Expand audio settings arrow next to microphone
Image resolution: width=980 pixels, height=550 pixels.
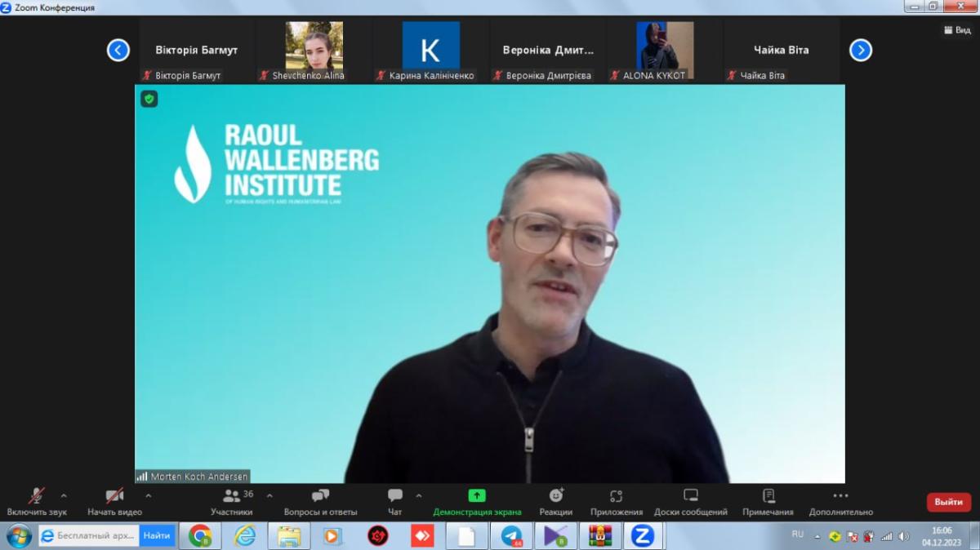pos(64,495)
